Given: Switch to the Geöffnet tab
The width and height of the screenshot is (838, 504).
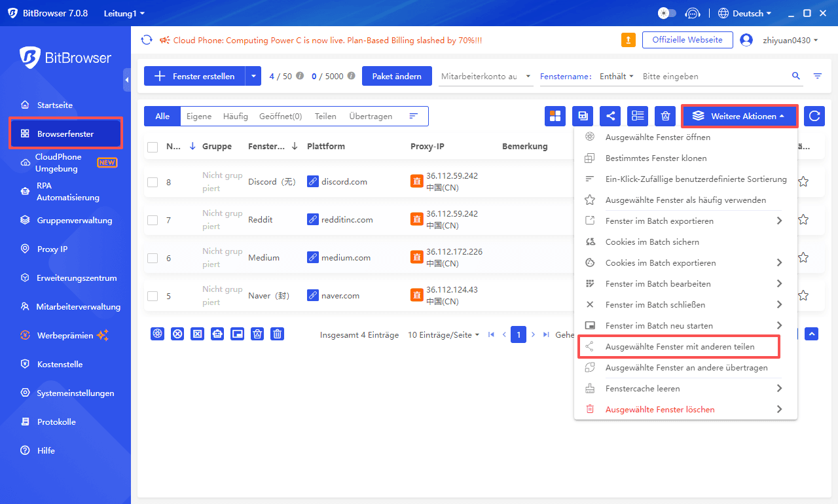Looking at the screenshot, I should (x=280, y=116).
